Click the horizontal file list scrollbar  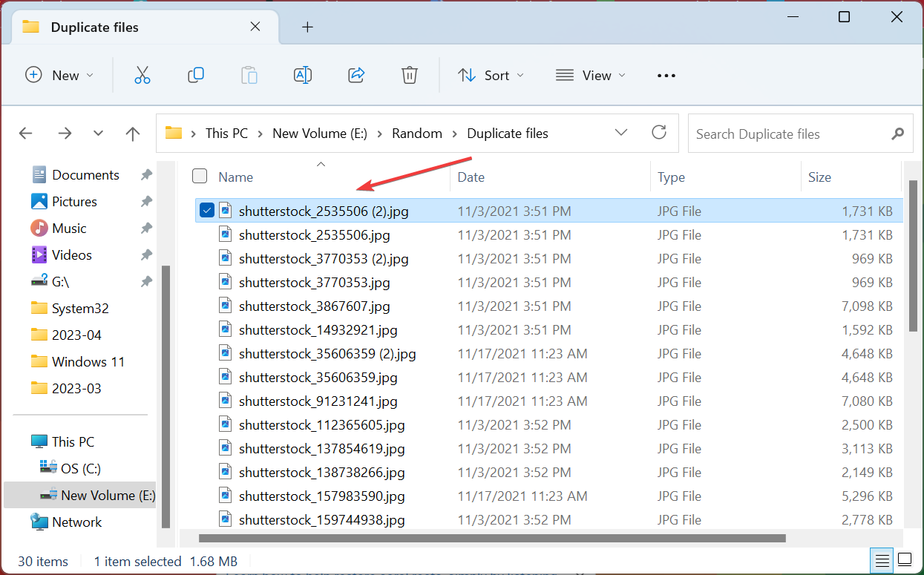coord(491,538)
